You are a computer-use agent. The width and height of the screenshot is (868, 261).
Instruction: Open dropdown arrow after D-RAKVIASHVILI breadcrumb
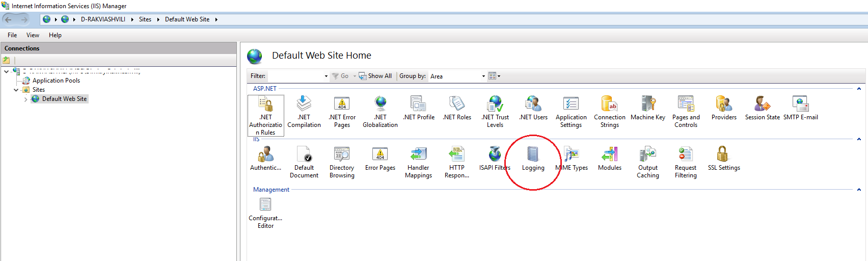coord(132,19)
